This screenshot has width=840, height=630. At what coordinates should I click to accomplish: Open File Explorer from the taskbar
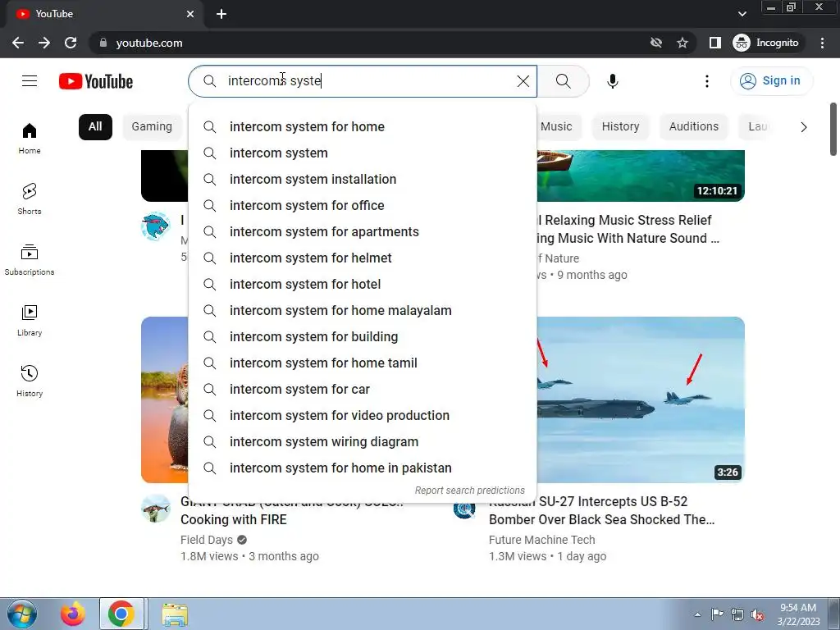point(175,614)
